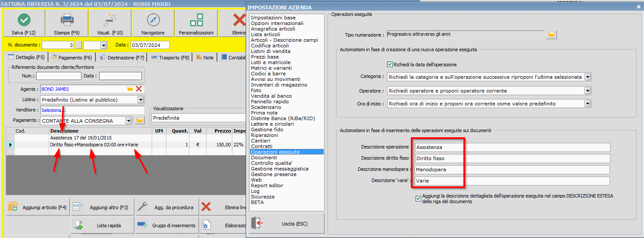Click the Elaborazioni gear button

[x=223, y=225]
